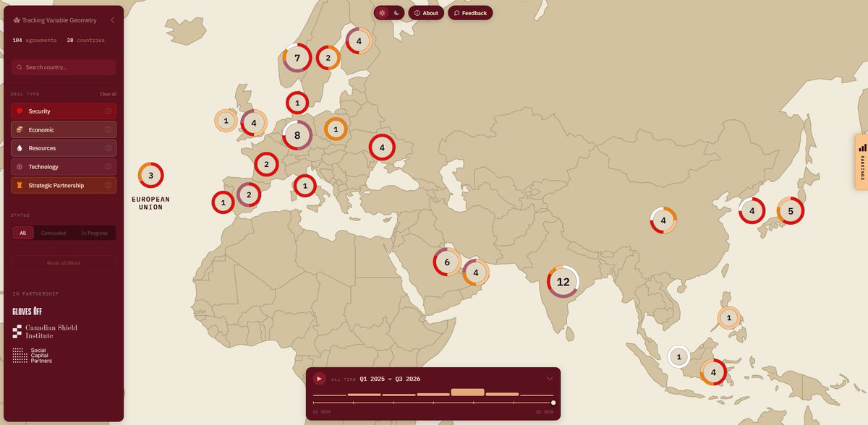Toggle the Strategic Partnership filter
The height and width of the screenshot is (425, 868).
point(64,185)
